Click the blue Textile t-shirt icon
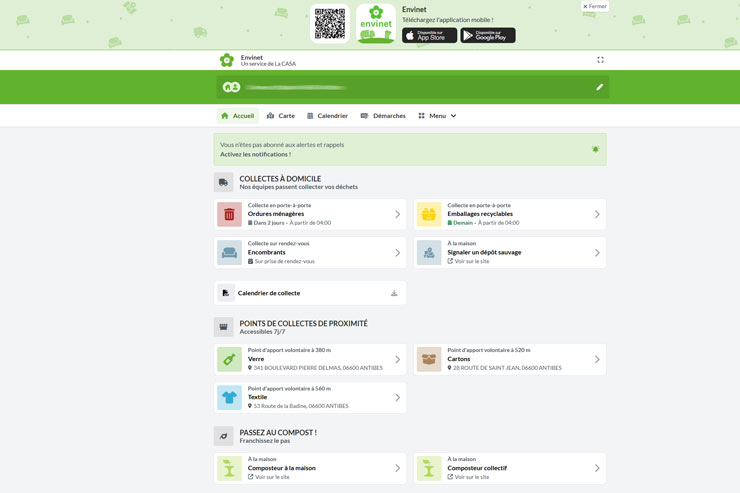 [230, 398]
